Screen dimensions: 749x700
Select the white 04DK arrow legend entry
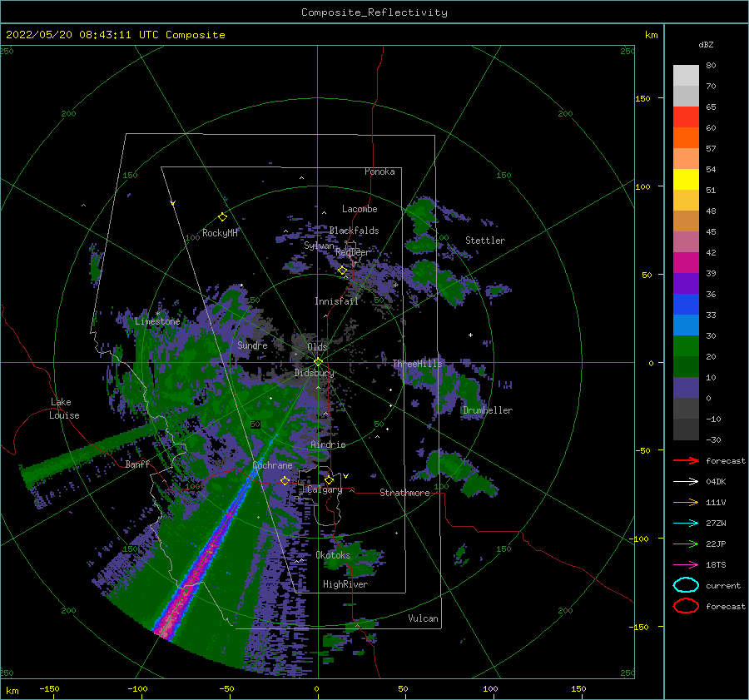pyautogui.click(x=686, y=481)
